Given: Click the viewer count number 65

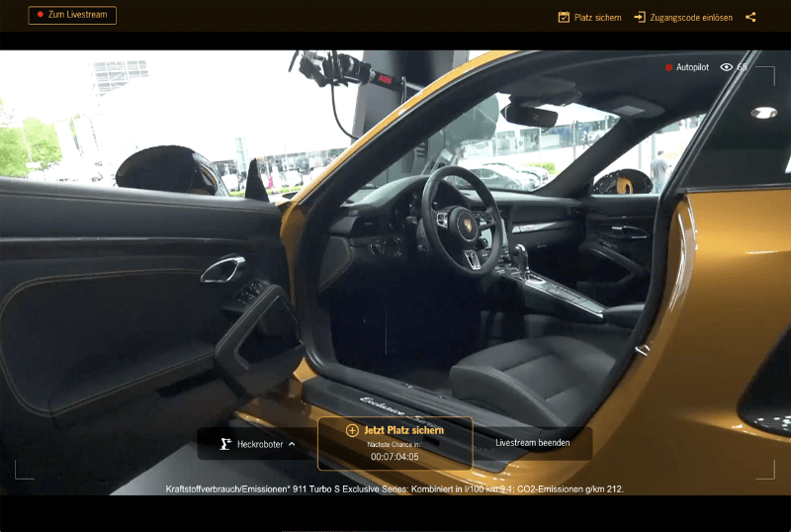Looking at the screenshot, I should [742, 67].
